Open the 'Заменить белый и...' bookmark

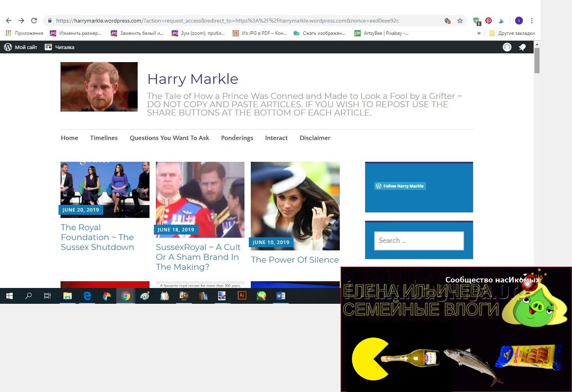coord(137,33)
